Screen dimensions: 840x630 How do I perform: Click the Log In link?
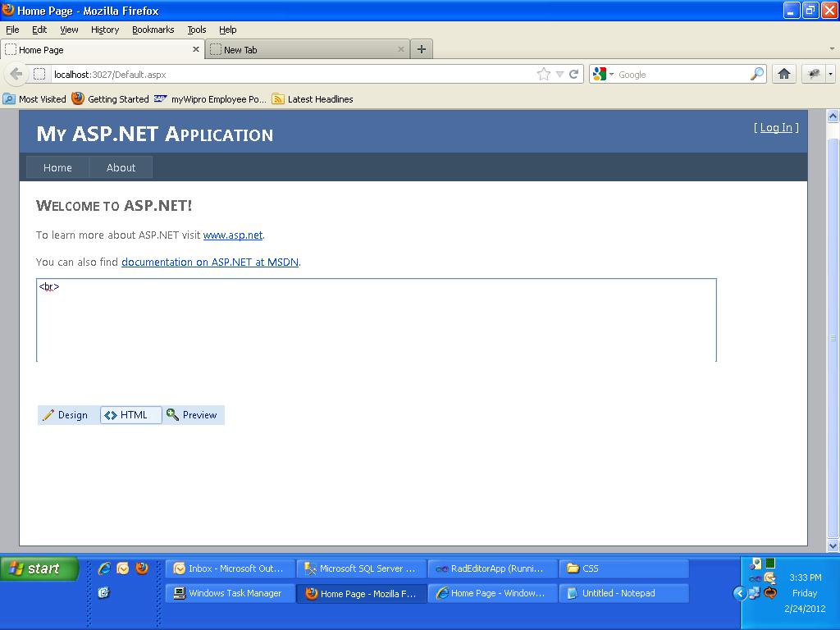pos(776,127)
